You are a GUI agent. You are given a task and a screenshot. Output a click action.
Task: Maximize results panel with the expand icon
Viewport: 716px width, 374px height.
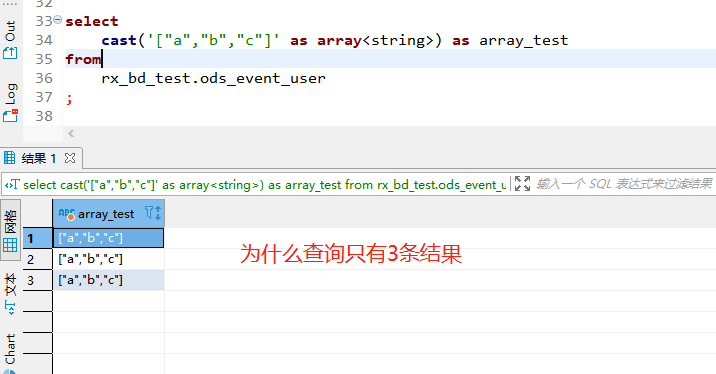pyautogui.click(x=522, y=184)
